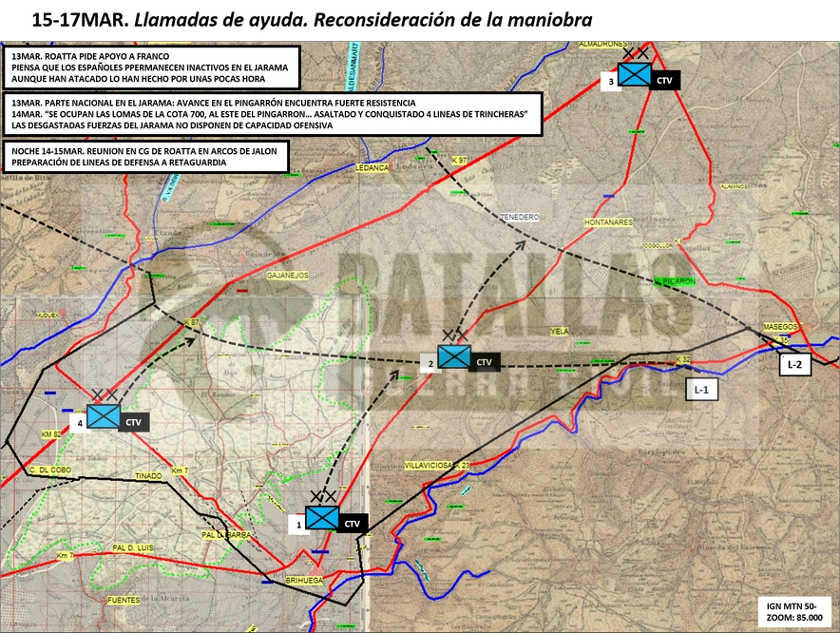Viewport: 840px width, 633px height.
Task: Click the CTV division 4 unit symbol
Action: [x=104, y=416]
